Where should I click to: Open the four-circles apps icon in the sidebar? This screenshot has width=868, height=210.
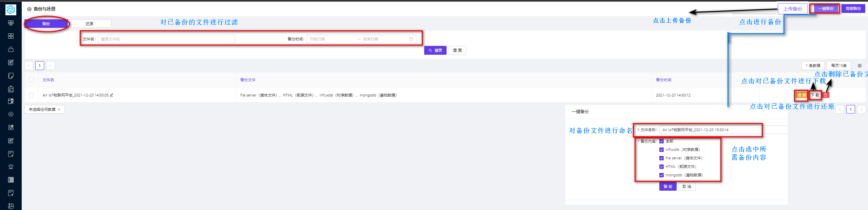point(11,127)
